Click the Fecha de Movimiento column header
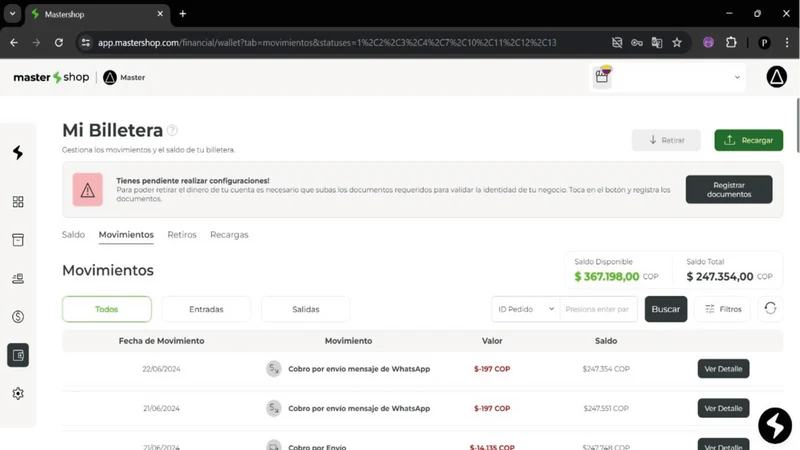This screenshot has height=450, width=800. pos(161,341)
